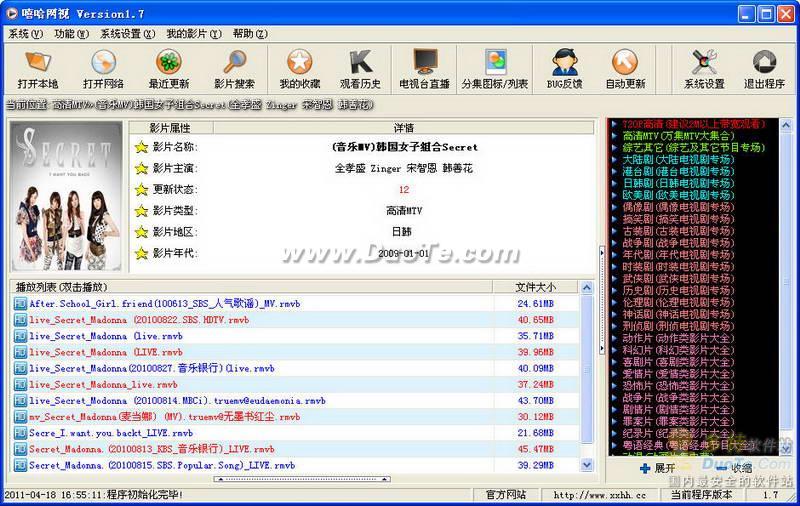Select the 纪录片 category

[x=678, y=434]
